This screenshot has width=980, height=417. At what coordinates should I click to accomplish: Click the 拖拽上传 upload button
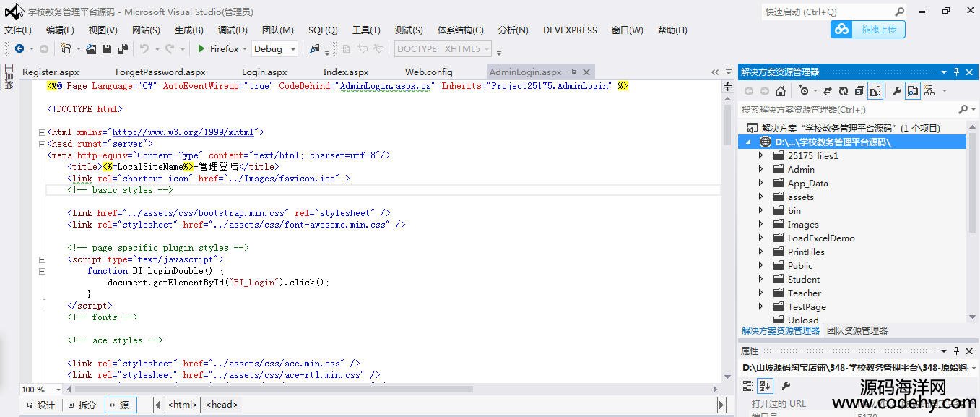tap(868, 29)
